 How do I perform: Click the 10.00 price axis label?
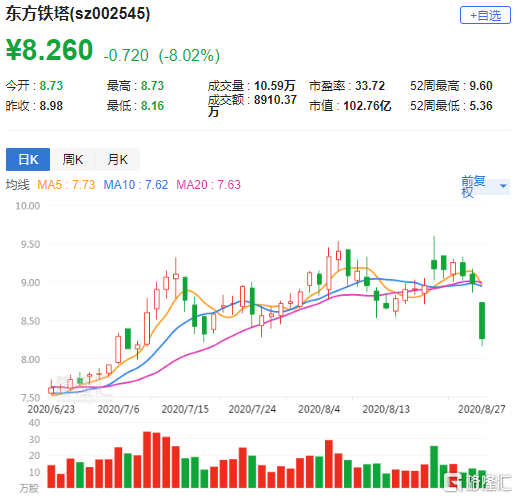(28, 206)
